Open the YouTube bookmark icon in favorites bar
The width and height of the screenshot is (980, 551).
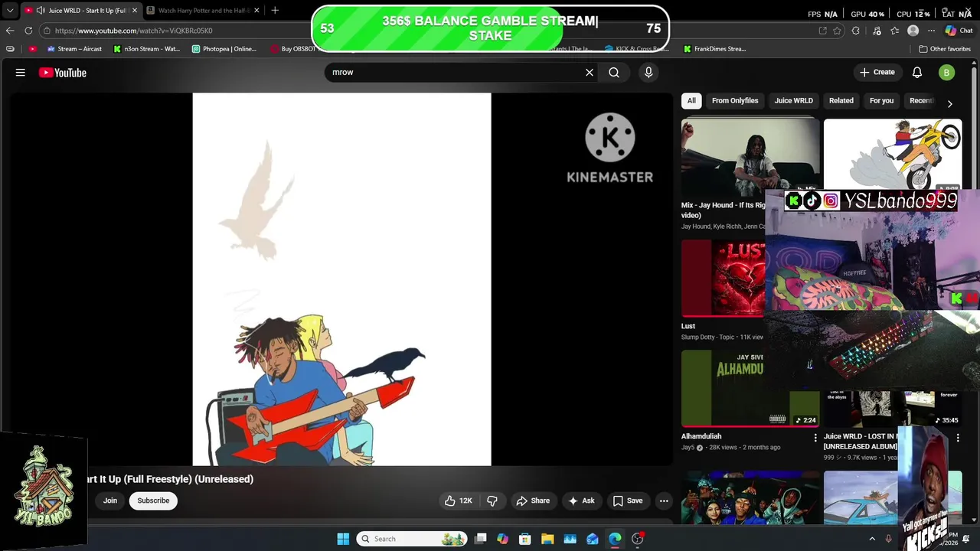click(x=32, y=49)
